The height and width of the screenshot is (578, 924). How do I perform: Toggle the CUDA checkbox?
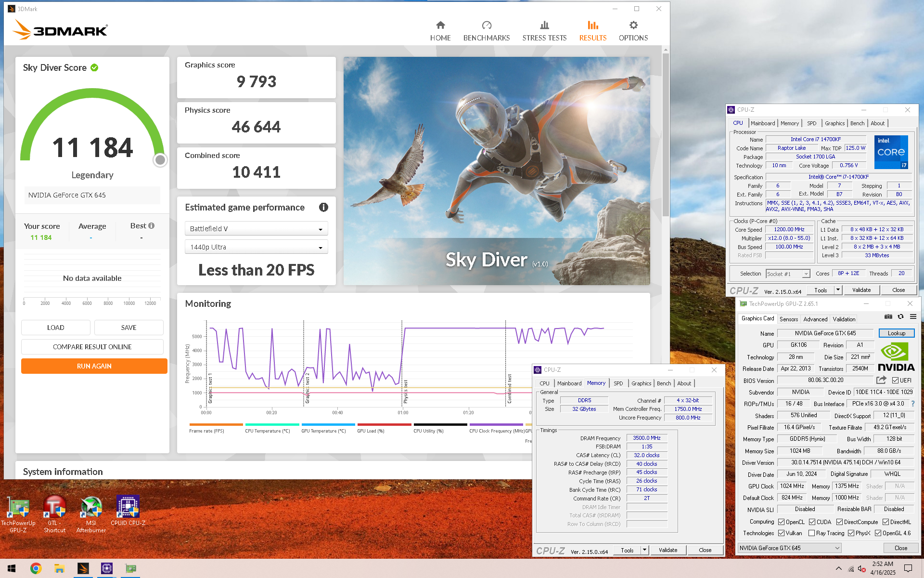coord(812,522)
